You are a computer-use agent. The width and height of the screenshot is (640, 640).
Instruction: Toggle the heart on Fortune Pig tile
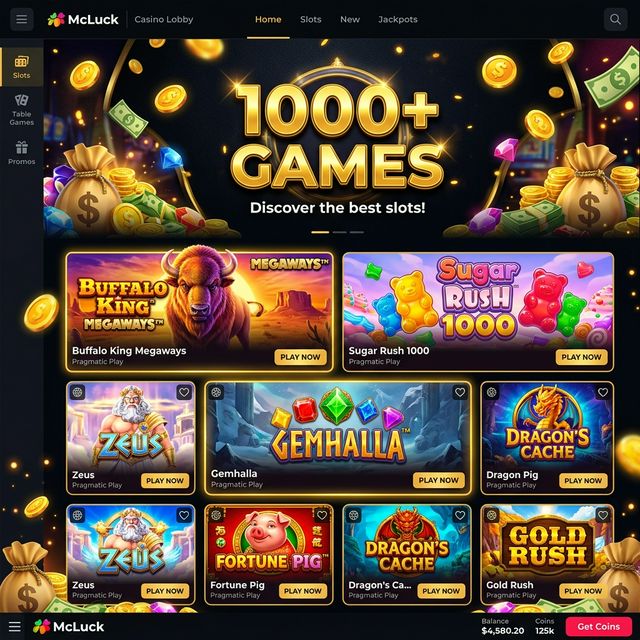[322, 516]
